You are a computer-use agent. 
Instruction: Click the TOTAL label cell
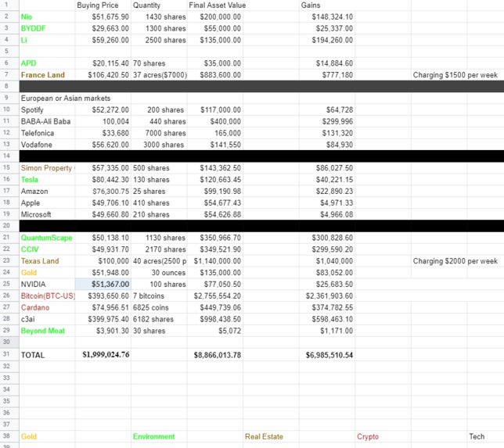pos(47,354)
